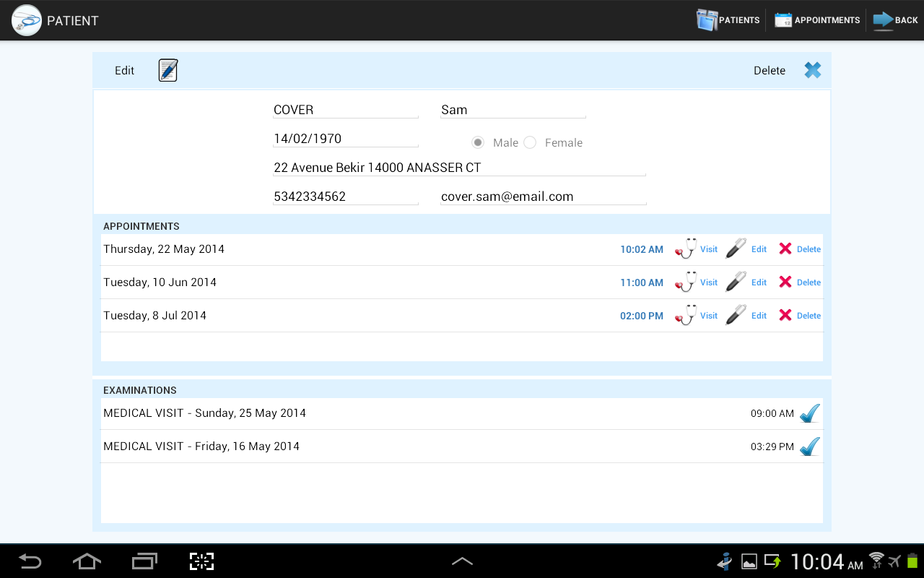This screenshot has width=924, height=578.
Task: Click the address field 22 Avenue Bekir
Action: point(459,168)
